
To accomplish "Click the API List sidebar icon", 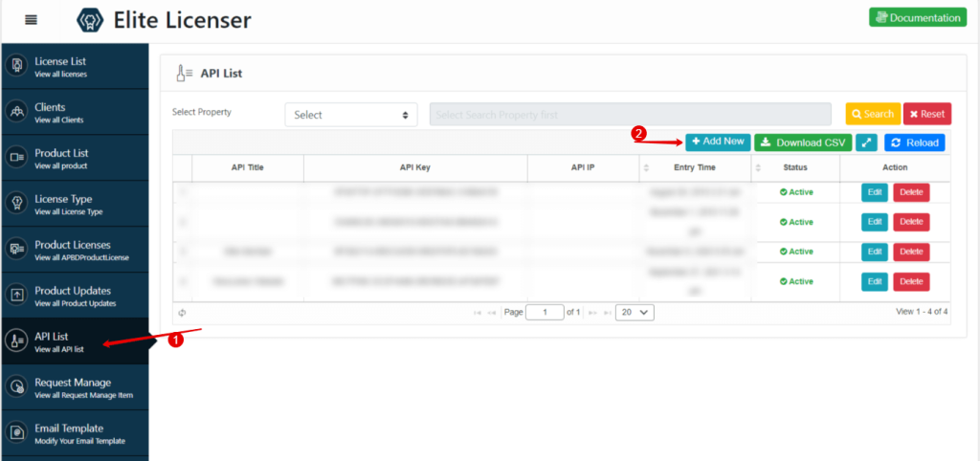I will point(17,341).
